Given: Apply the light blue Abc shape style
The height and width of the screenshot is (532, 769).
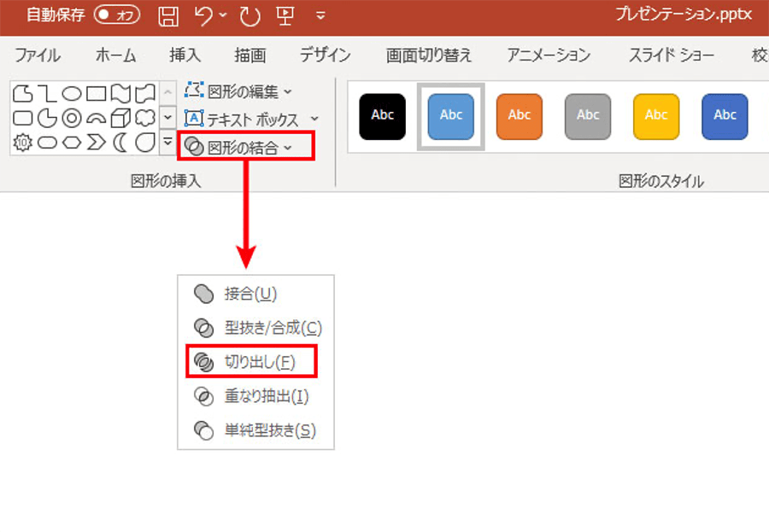Looking at the screenshot, I should click(x=451, y=117).
